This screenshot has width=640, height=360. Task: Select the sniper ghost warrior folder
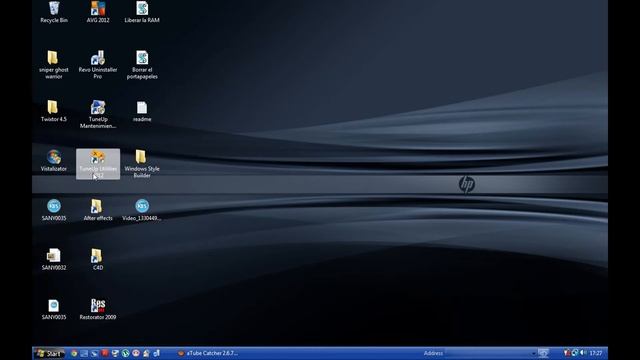pyautogui.click(x=53, y=64)
